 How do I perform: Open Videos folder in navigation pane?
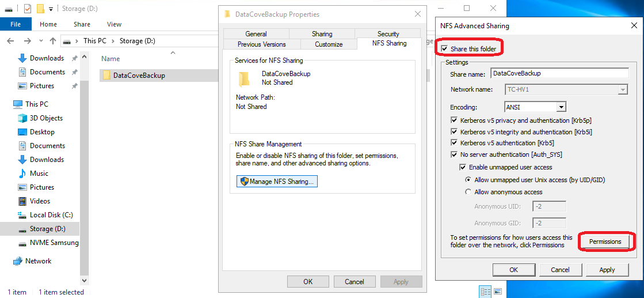pos(40,201)
